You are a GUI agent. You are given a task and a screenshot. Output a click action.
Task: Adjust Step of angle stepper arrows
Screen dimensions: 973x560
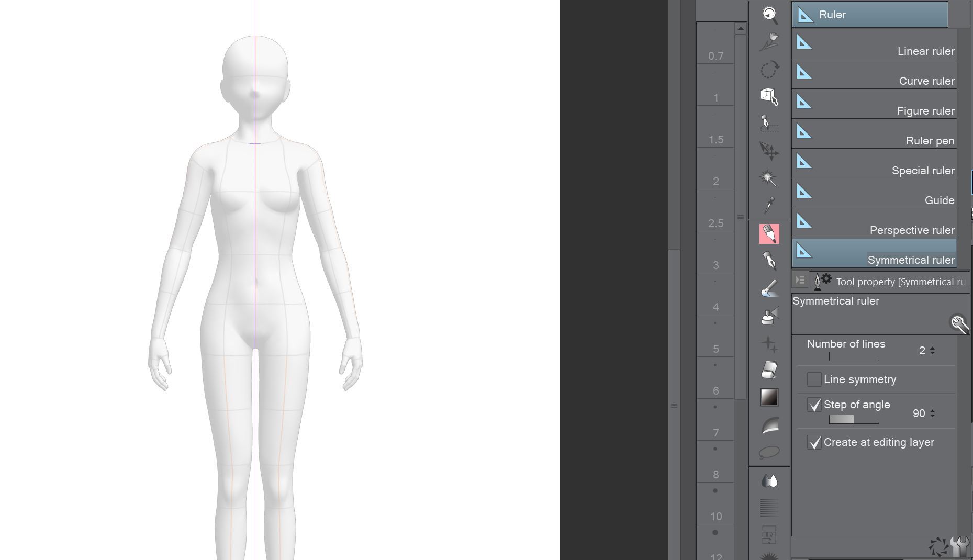click(933, 413)
